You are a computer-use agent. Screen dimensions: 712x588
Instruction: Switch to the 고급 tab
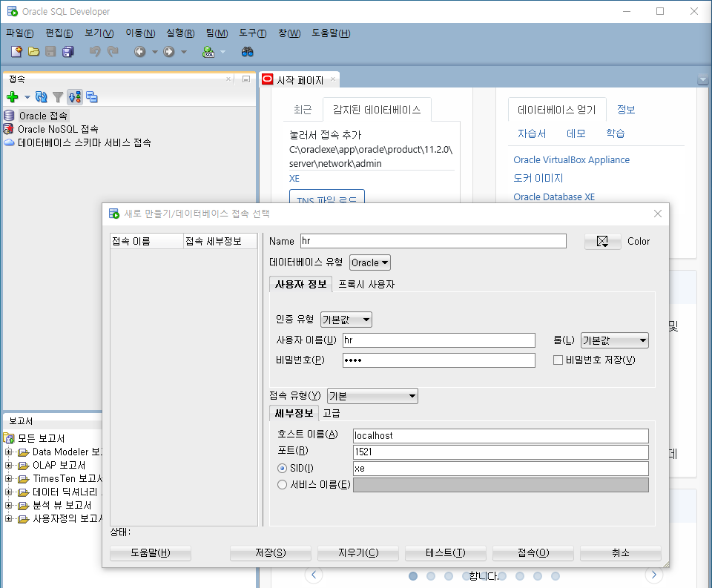pos(332,413)
